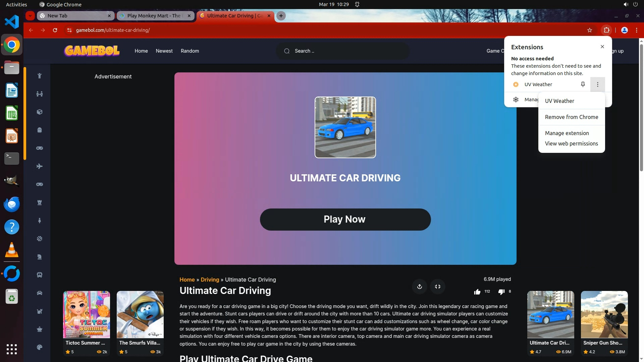Bookmark this page with star icon
The image size is (644, 362).
pos(590,30)
